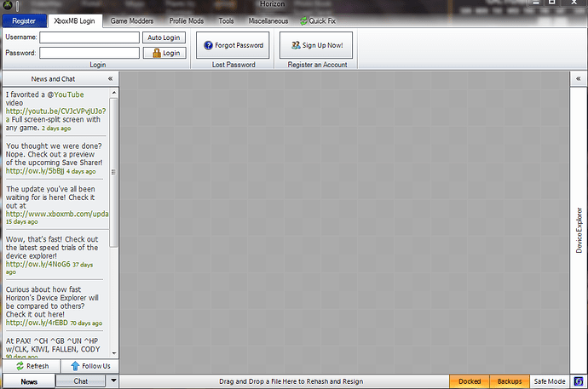
Task: Click the Username input field
Action: [89, 37]
